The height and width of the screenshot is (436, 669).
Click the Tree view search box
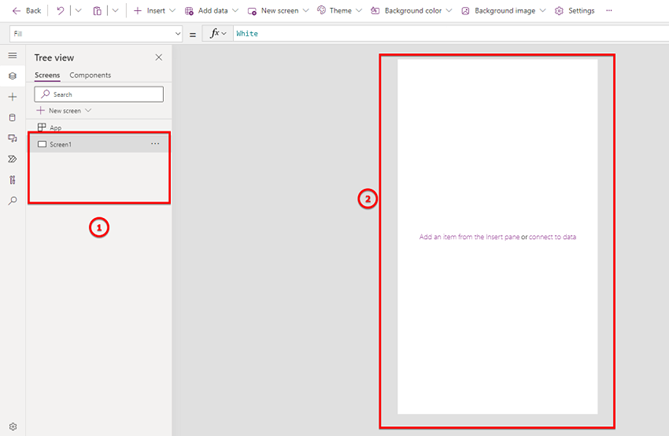pos(99,94)
